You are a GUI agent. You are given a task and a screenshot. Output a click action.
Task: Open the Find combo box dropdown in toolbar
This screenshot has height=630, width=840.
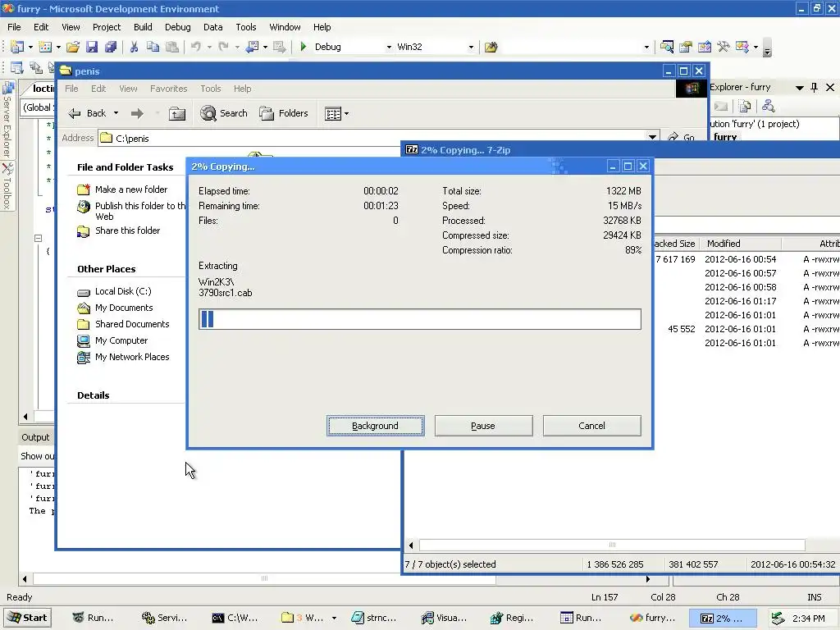point(646,47)
